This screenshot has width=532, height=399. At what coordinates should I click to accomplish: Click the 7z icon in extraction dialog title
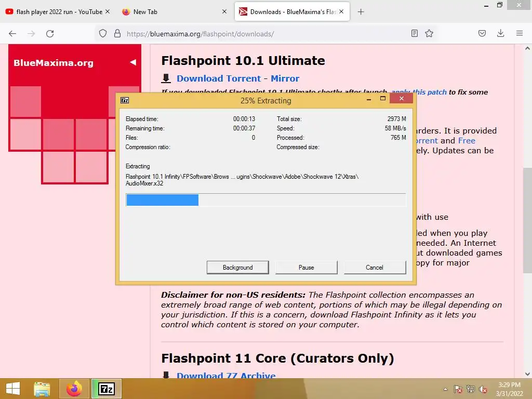(x=125, y=100)
